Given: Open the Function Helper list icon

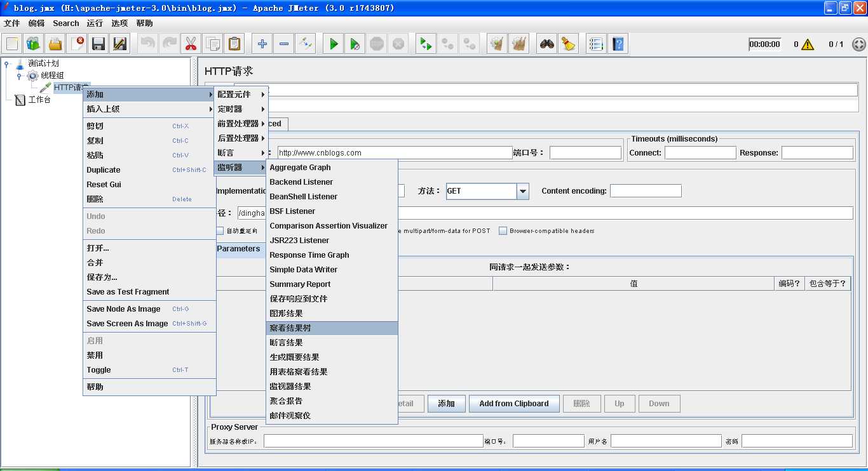Looking at the screenshot, I should coord(596,44).
